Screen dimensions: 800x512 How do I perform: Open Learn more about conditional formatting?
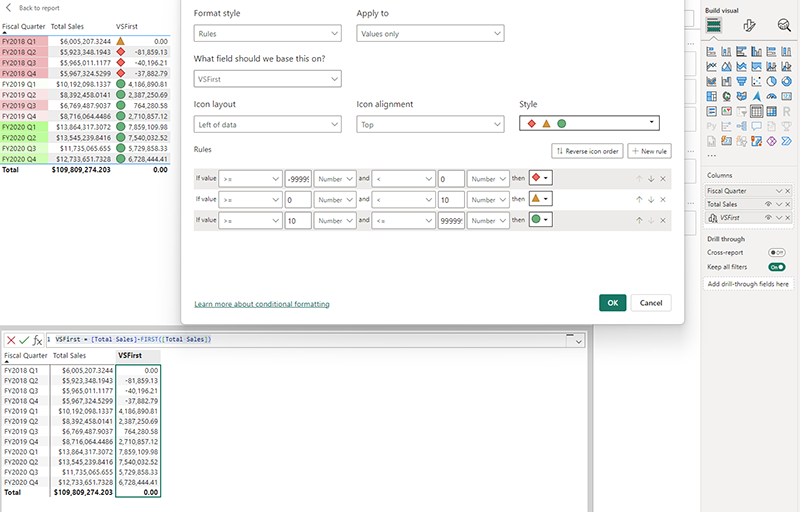pos(262,304)
